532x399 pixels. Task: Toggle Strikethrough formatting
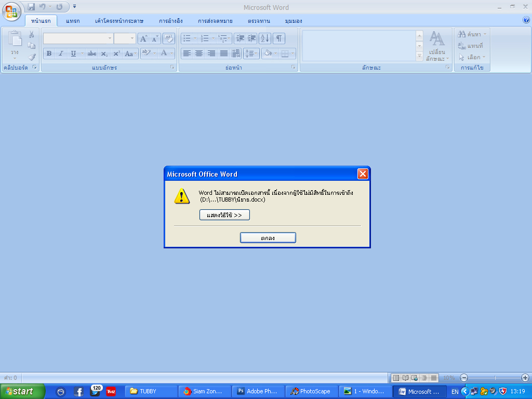tap(92, 54)
